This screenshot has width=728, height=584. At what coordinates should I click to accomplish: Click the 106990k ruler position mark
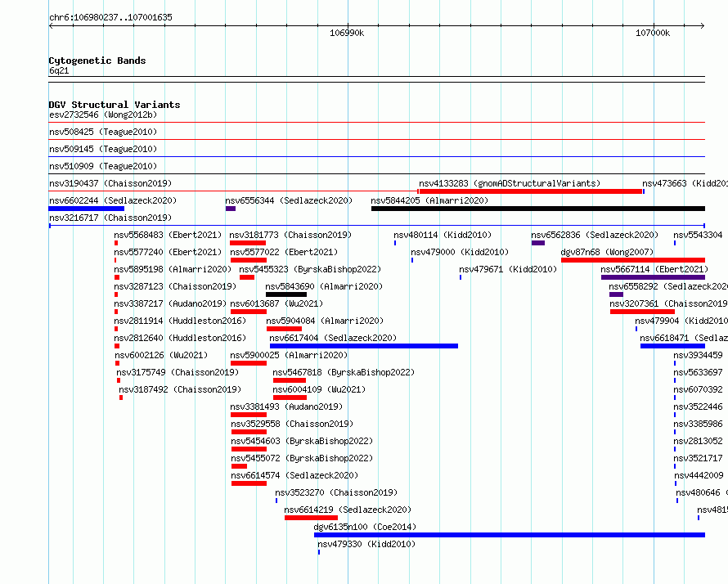pos(347,33)
